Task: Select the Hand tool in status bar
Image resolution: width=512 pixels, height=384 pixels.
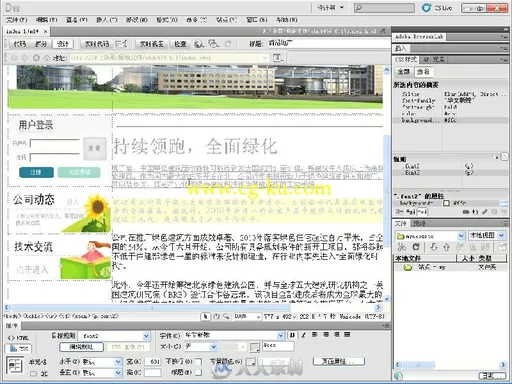Action: click(216, 316)
